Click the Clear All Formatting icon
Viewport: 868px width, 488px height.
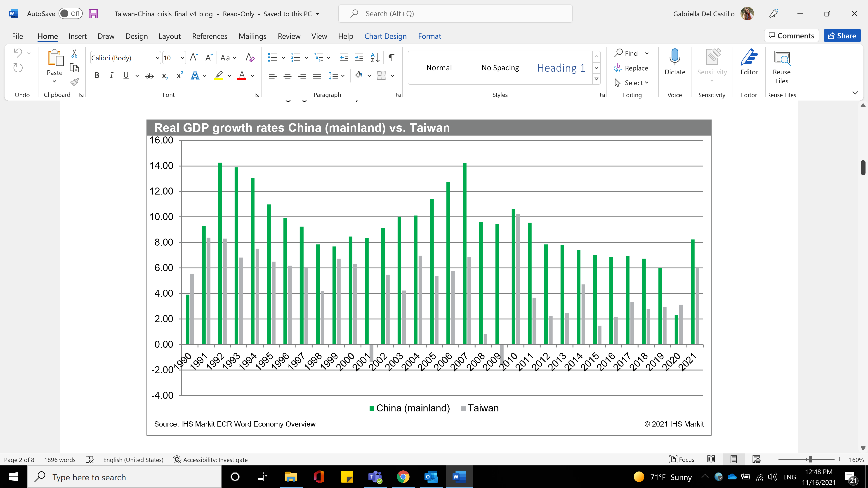coord(250,58)
